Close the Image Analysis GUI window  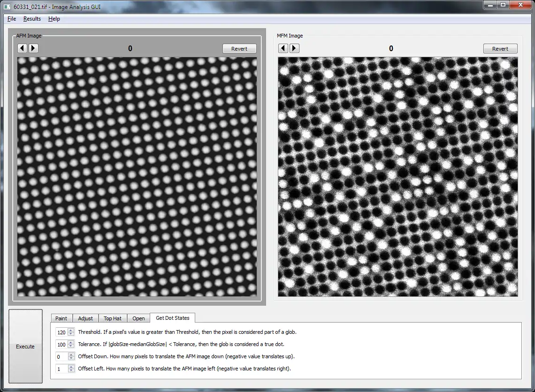520,5
